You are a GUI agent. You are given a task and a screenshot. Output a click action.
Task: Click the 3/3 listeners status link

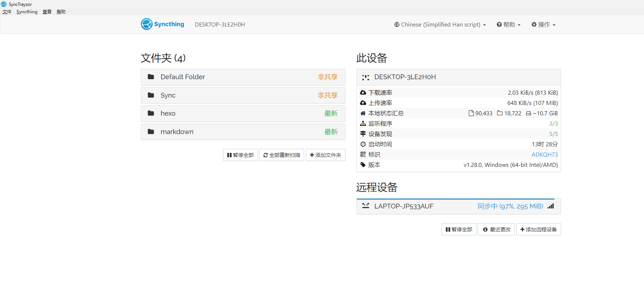coord(553,124)
